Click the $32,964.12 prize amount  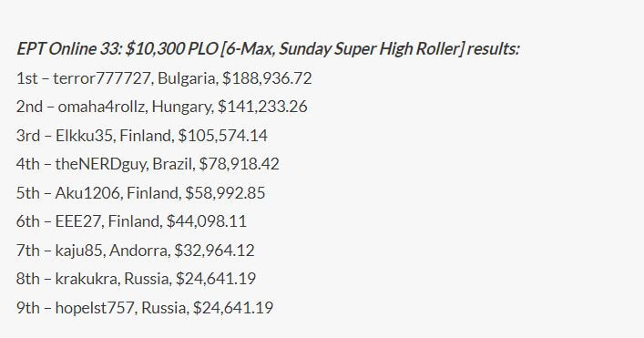214,251
